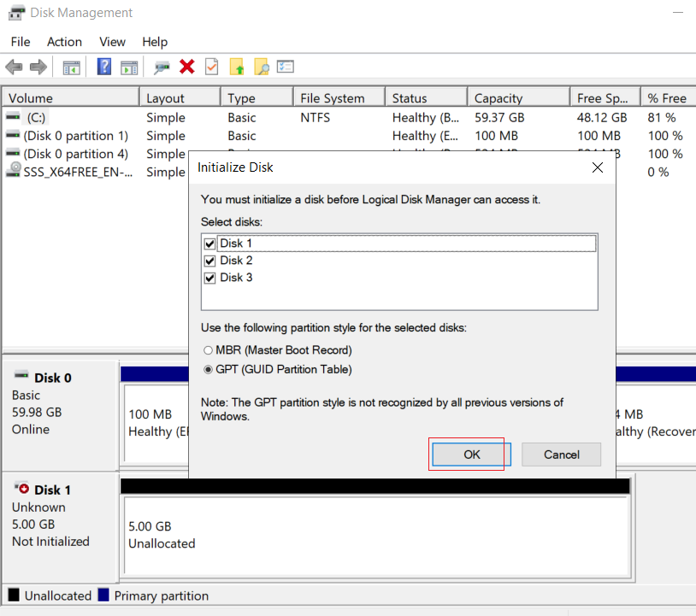Click Cancel in Initialize Disk dialog

pyautogui.click(x=562, y=455)
